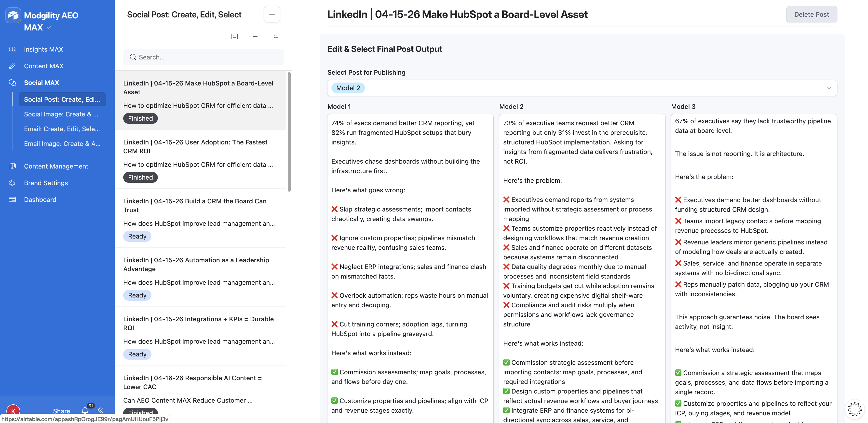This screenshot has width=868, height=423.
Task: Click the LinkedIn post page title
Action: click(x=457, y=14)
